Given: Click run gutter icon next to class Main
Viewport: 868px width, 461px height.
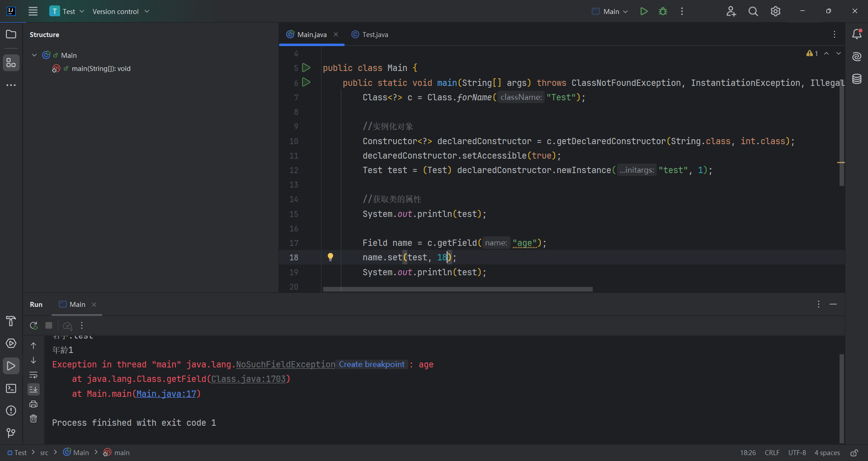Looking at the screenshot, I should 306,68.
